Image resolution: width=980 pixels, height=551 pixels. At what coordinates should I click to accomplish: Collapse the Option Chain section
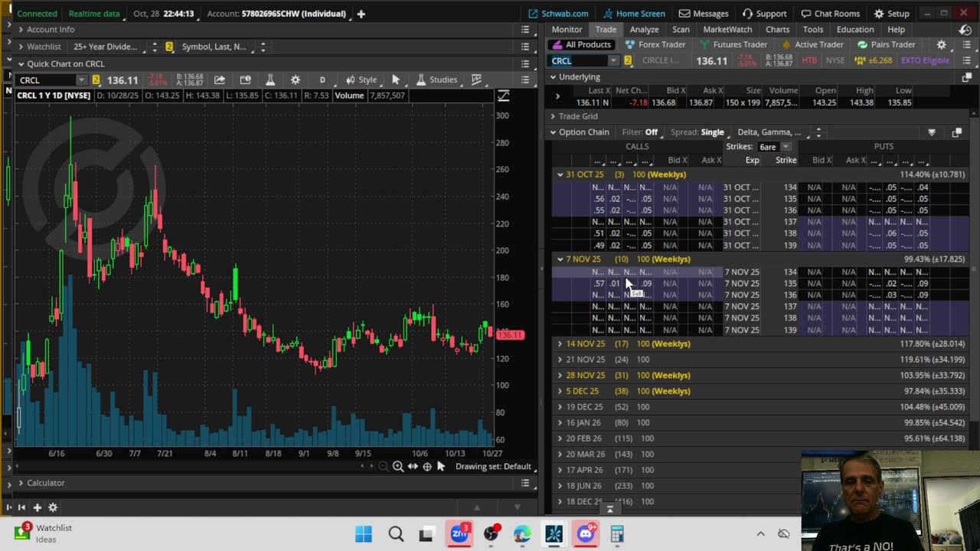click(553, 132)
